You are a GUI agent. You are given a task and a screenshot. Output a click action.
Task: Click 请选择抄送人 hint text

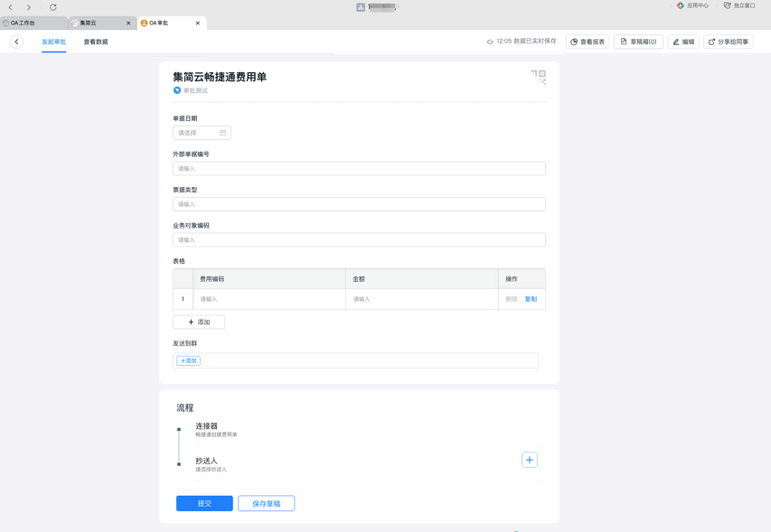(x=212, y=470)
